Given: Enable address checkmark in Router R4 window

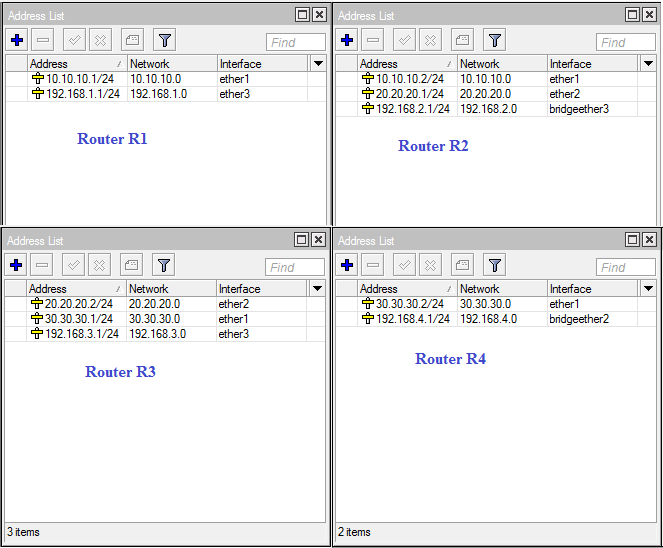Looking at the screenshot, I should click(x=404, y=265).
